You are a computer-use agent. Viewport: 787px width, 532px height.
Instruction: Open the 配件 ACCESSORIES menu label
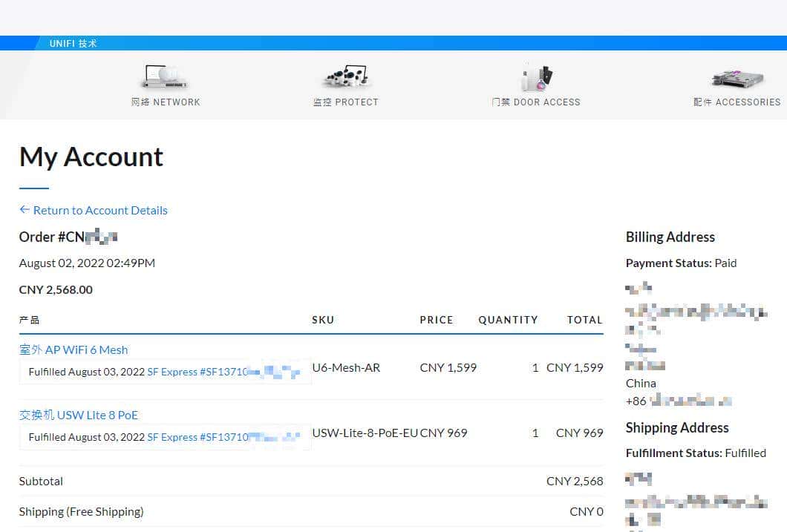pos(737,102)
